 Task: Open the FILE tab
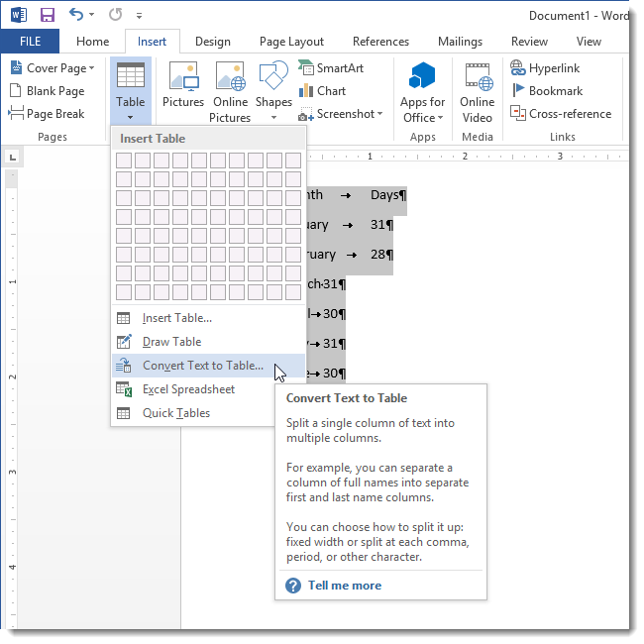30,42
